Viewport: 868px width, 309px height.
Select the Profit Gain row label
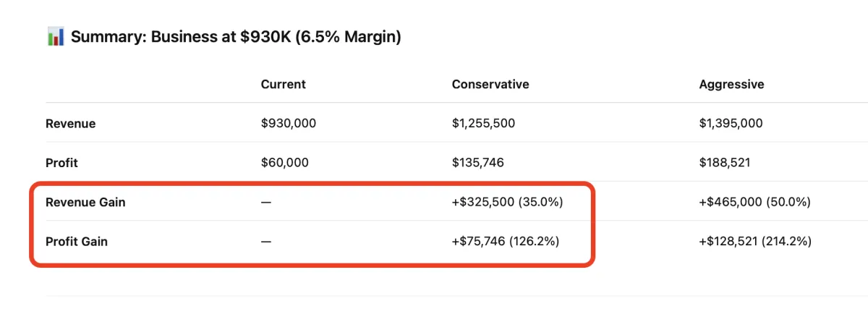(x=77, y=241)
